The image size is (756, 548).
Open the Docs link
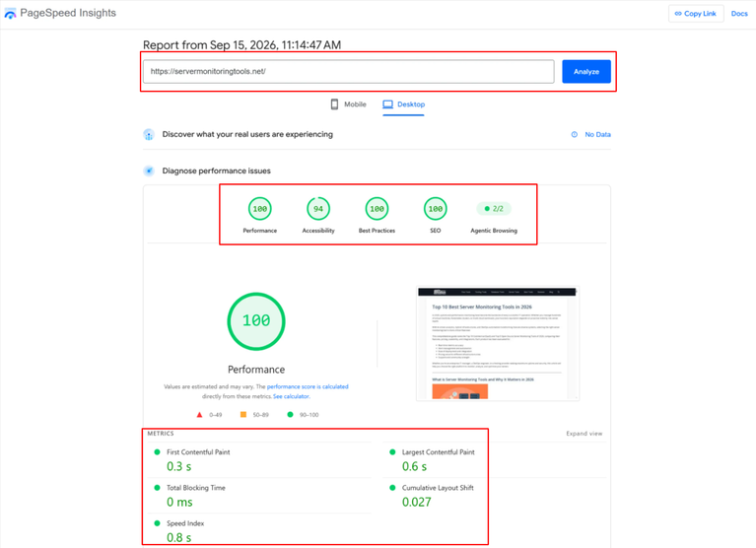[x=738, y=14]
